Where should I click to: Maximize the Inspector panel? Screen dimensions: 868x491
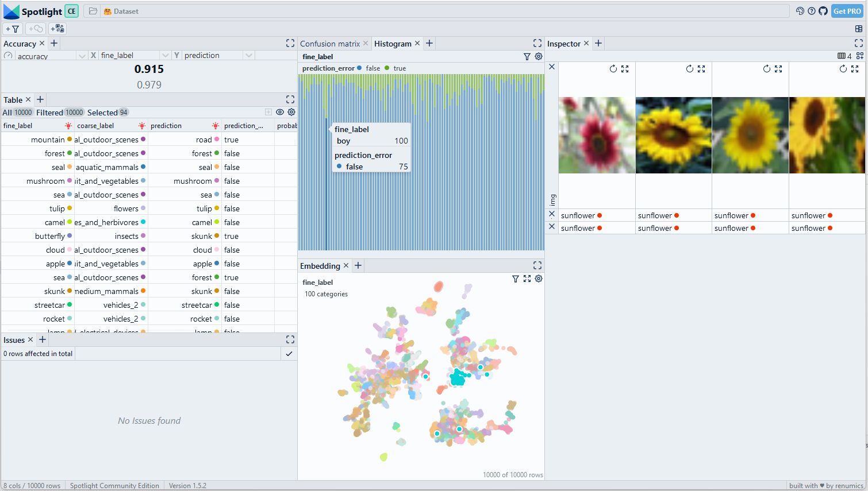point(858,43)
